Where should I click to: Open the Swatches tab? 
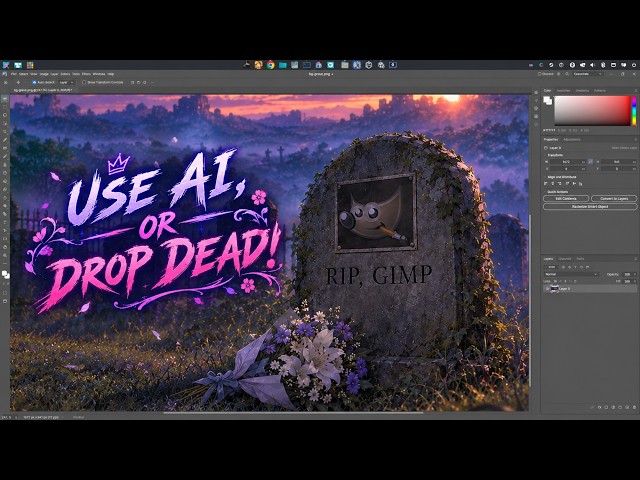coord(563,91)
